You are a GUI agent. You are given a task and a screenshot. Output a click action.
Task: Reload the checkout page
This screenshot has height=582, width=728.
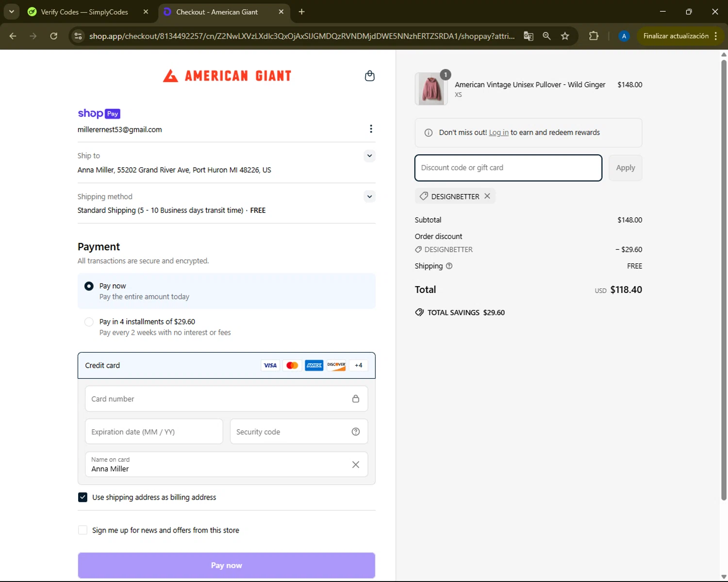[x=54, y=36]
